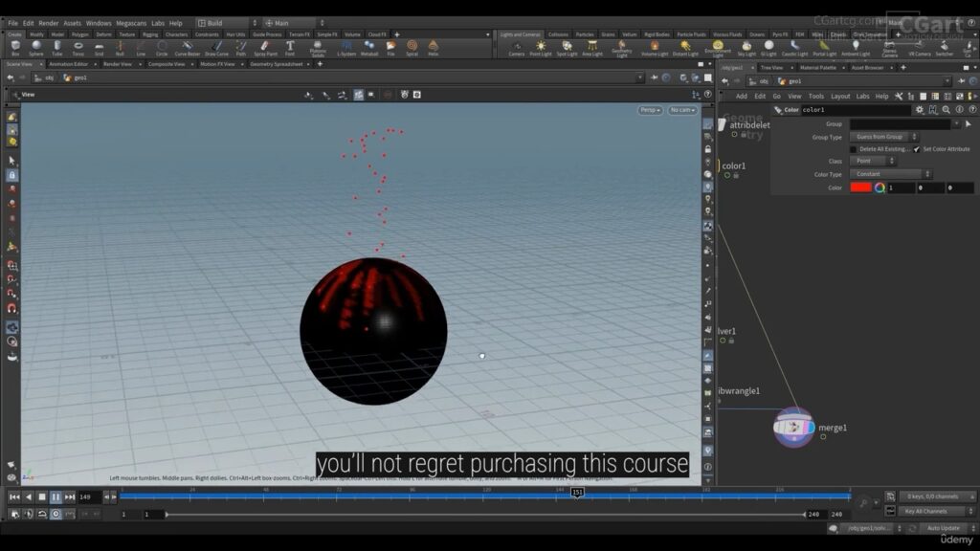Image resolution: width=980 pixels, height=551 pixels.
Task: Toggle Set Color Attribute checkbox
Action: click(916, 149)
